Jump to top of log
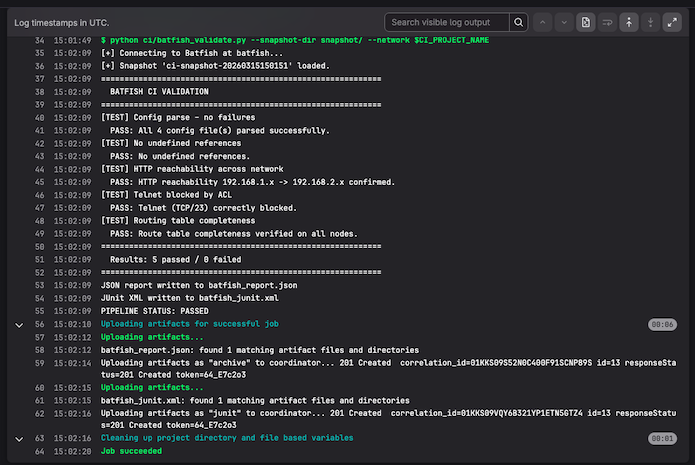 (x=629, y=22)
